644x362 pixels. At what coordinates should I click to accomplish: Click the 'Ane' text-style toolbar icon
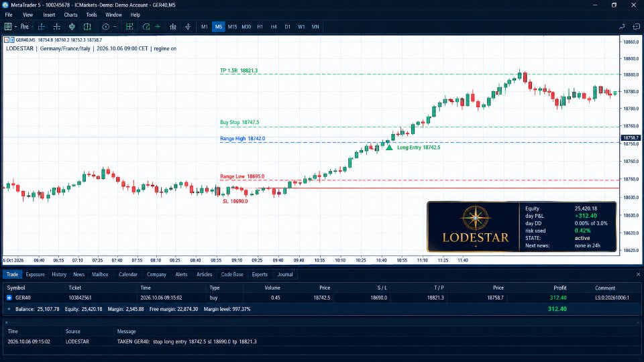(x=25, y=27)
